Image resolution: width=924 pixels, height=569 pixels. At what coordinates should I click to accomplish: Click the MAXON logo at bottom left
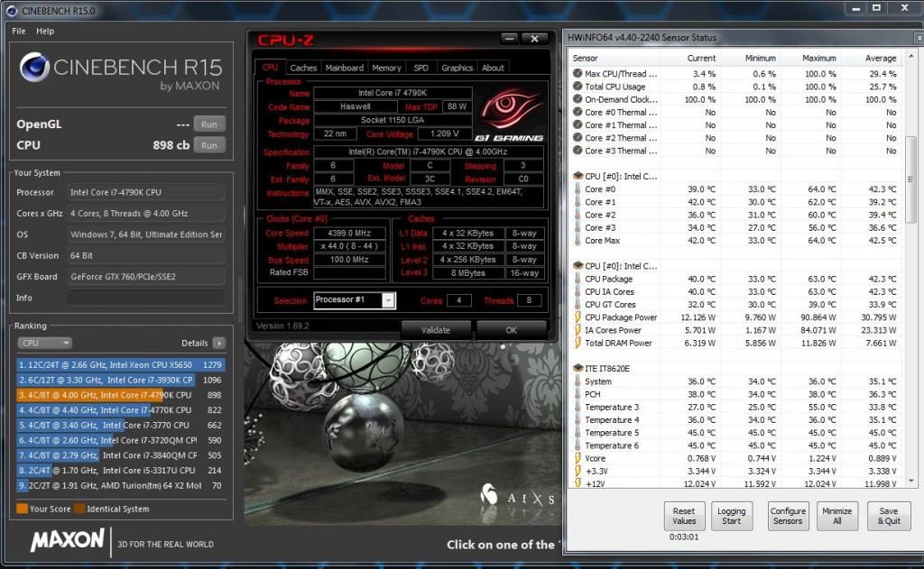coord(68,540)
